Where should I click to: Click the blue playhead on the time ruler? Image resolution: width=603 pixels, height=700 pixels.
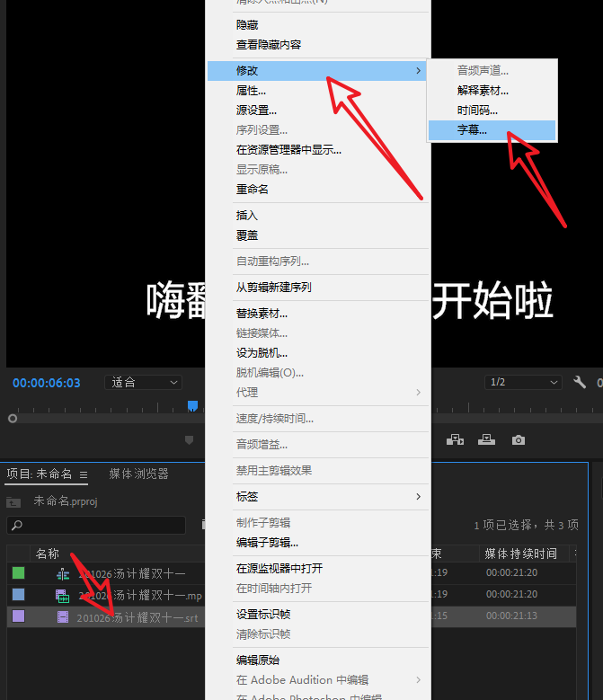pyautogui.click(x=193, y=406)
